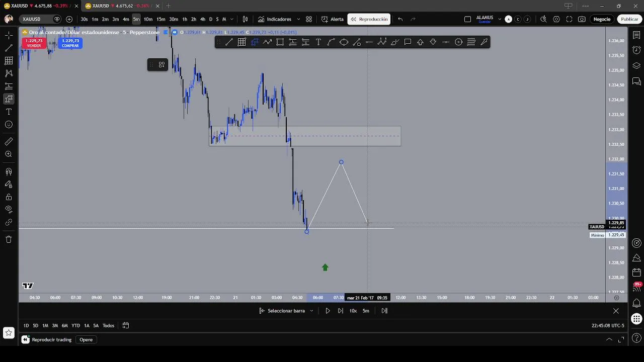Hide all drawings with the eye icon
Image resolution: width=644 pixels, height=362 pixels.
9,210
